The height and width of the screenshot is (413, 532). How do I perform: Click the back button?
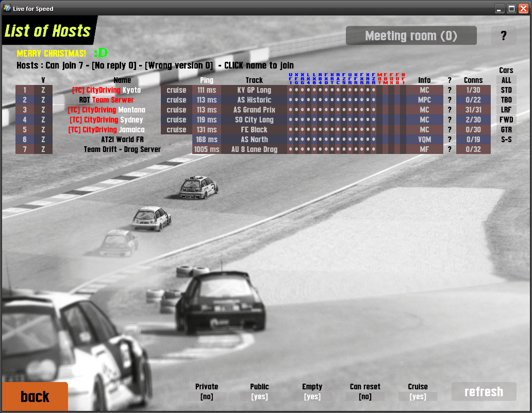pyautogui.click(x=35, y=397)
